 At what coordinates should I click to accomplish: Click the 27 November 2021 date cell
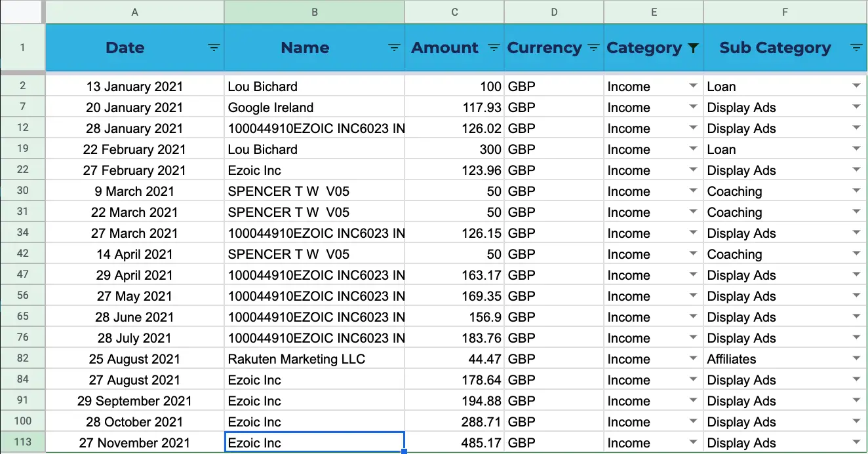[134, 442]
